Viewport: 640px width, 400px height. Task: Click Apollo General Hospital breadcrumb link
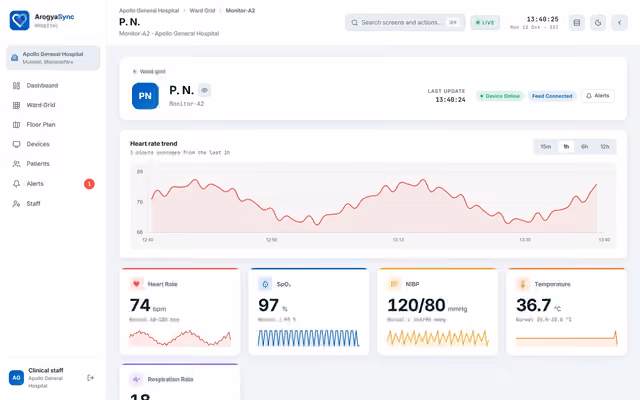(x=149, y=11)
